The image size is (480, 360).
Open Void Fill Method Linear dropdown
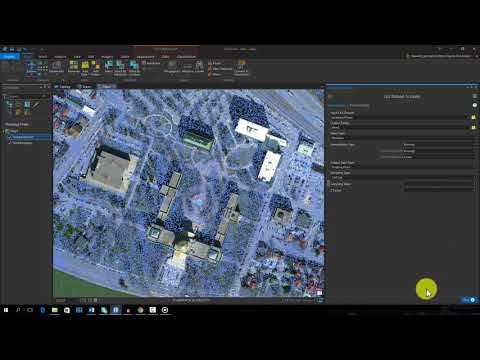pos(439,157)
